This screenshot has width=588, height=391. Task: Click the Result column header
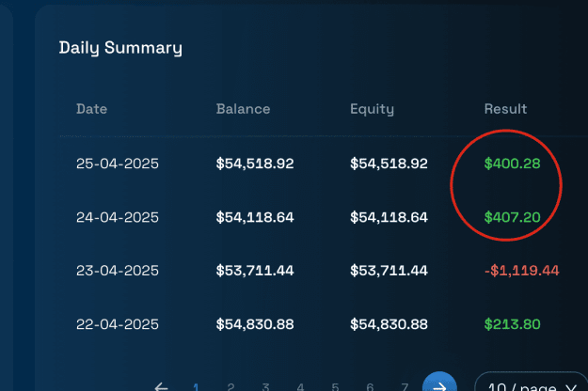(505, 109)
